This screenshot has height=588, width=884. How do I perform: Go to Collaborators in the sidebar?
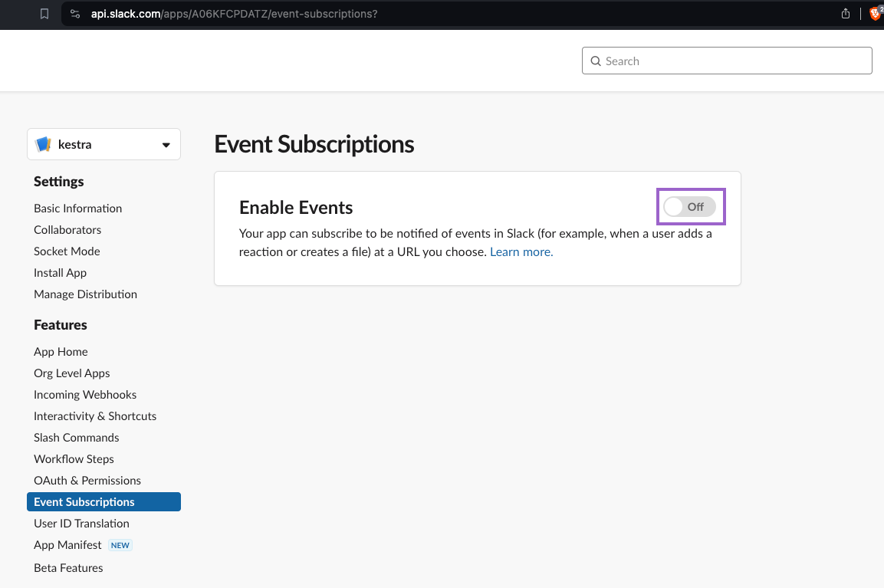tap(67, 230)
